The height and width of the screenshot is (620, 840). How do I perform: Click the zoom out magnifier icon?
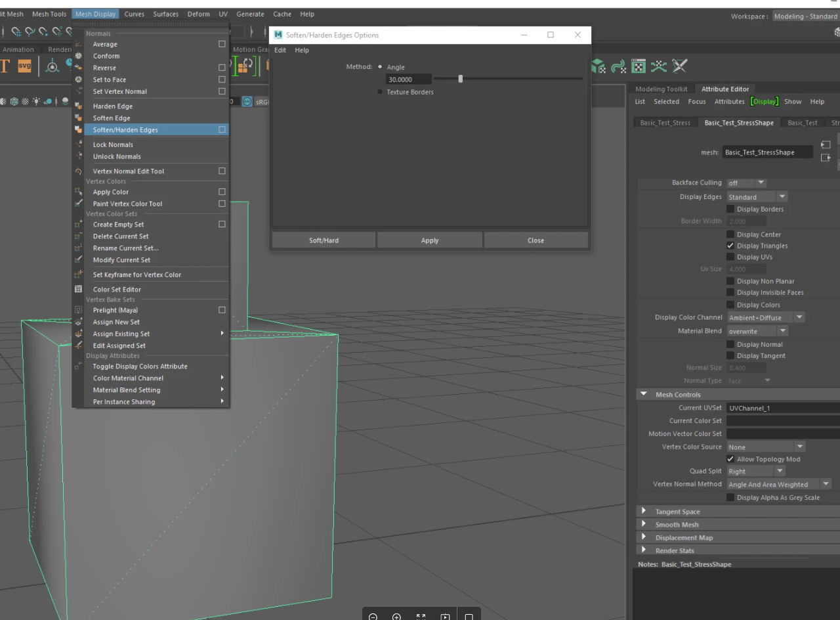[373, 617]
